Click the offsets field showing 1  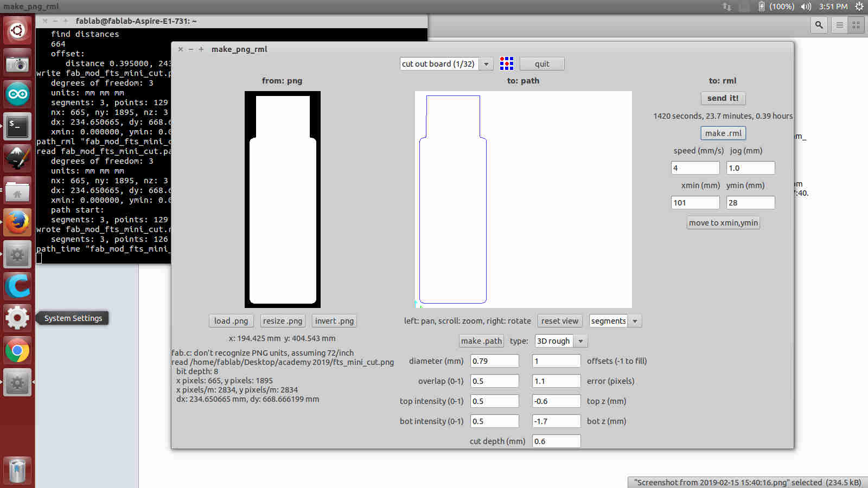coord(557,361)
